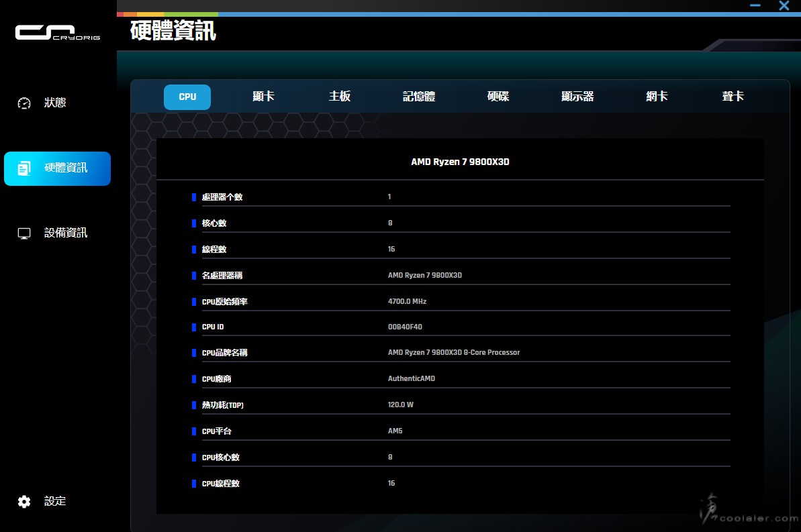Open the 設備資訊 device info page
The height and width of the screenshot is (532, 801).
[66, 233]
